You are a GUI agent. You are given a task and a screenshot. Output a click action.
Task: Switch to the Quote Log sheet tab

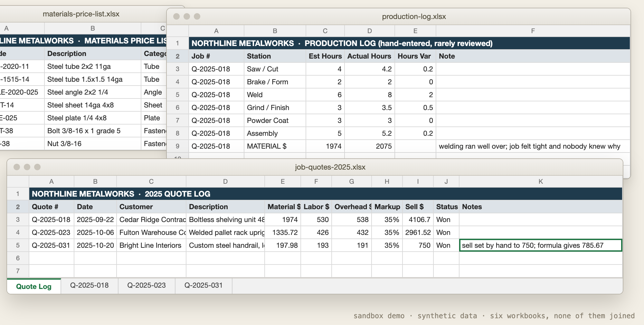pos(34,286)
